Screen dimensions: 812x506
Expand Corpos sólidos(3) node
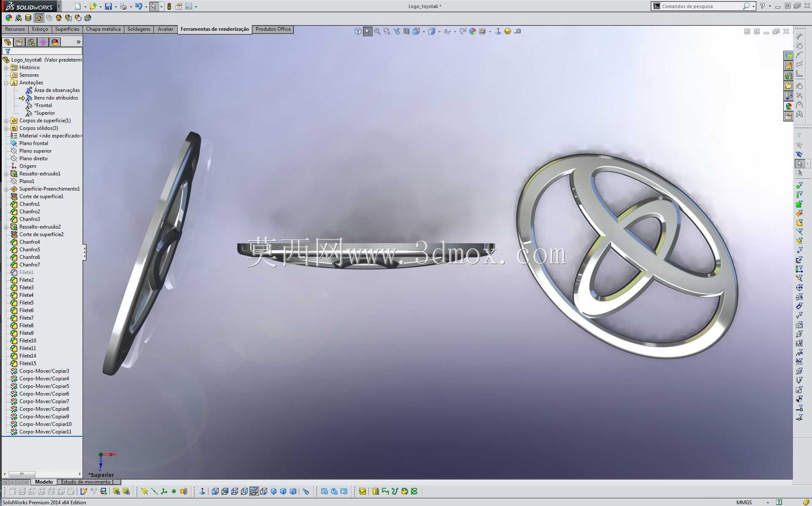(6, 128)
